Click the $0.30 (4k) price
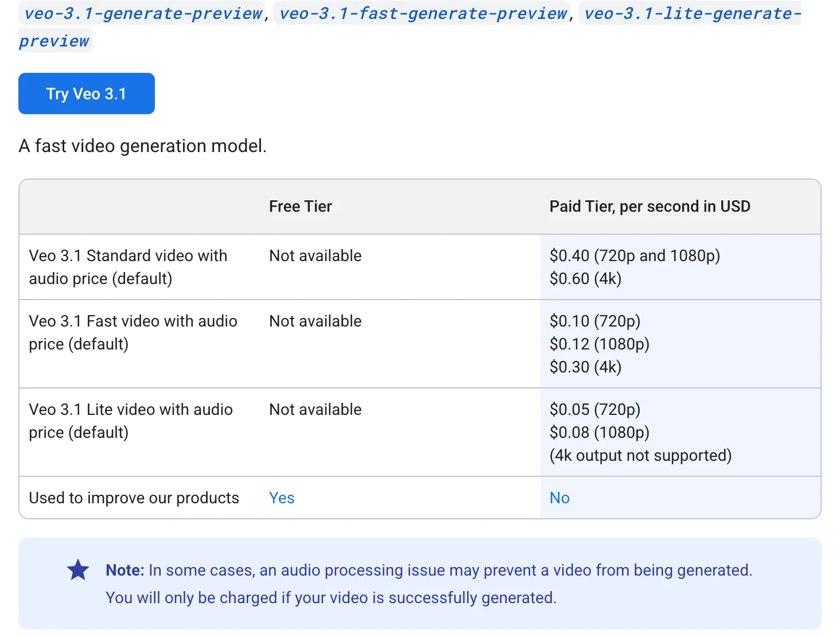The image size is (840, 637). click(x=585, y=367)
